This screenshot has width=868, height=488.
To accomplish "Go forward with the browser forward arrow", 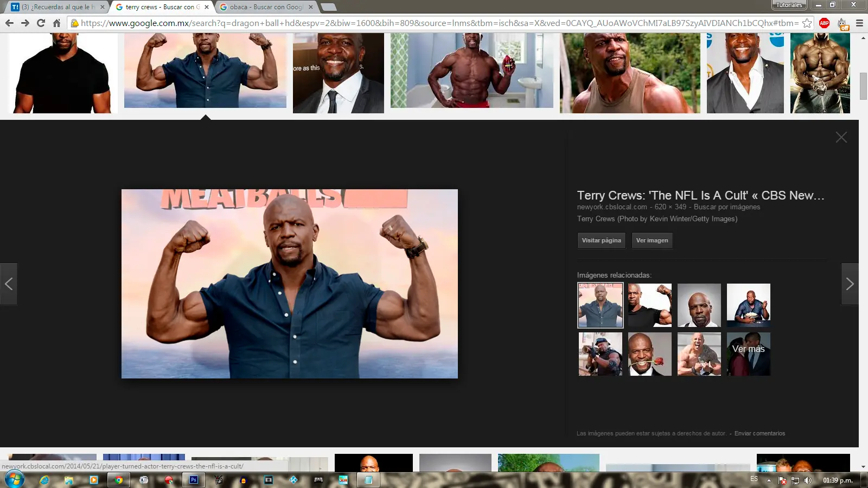I will [25, 23].
